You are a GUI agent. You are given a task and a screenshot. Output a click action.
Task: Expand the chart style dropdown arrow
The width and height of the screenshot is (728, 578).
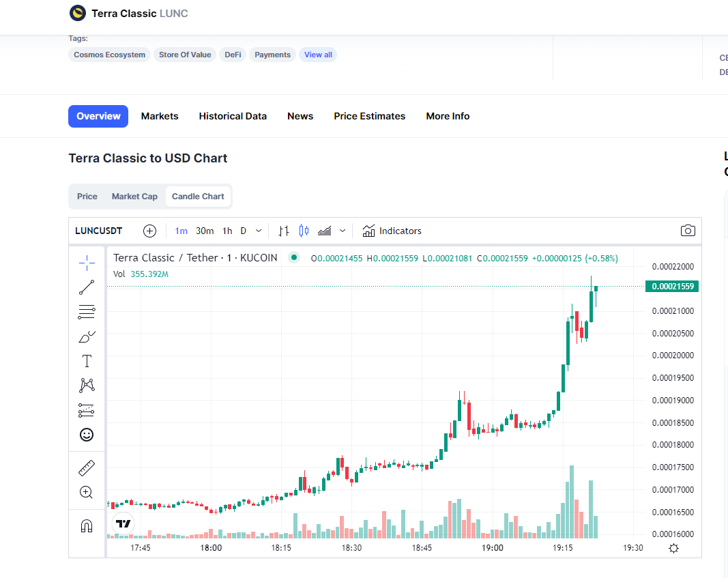pos(343,231)
